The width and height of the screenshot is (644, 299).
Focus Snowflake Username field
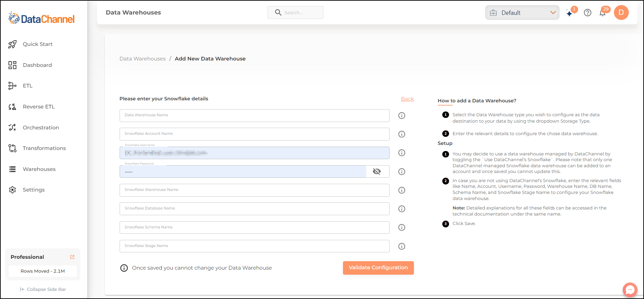tap(254, 153)
